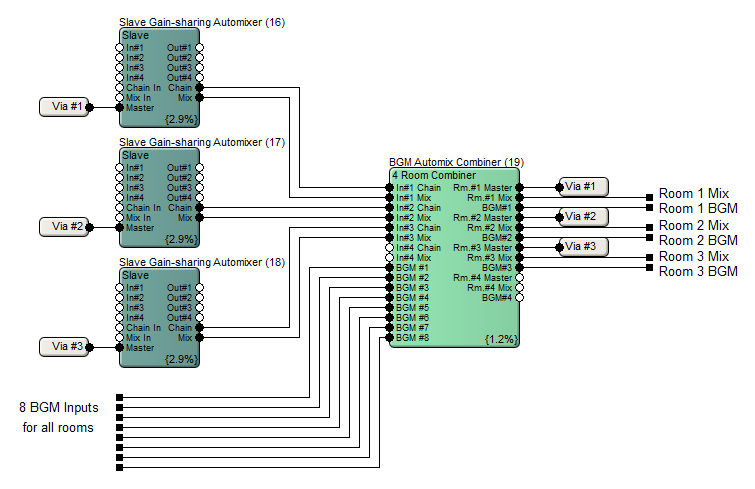Click In#2 Mix input node on combiner
The width and height of the screenshot is (755, 489).
coord(390,218)
